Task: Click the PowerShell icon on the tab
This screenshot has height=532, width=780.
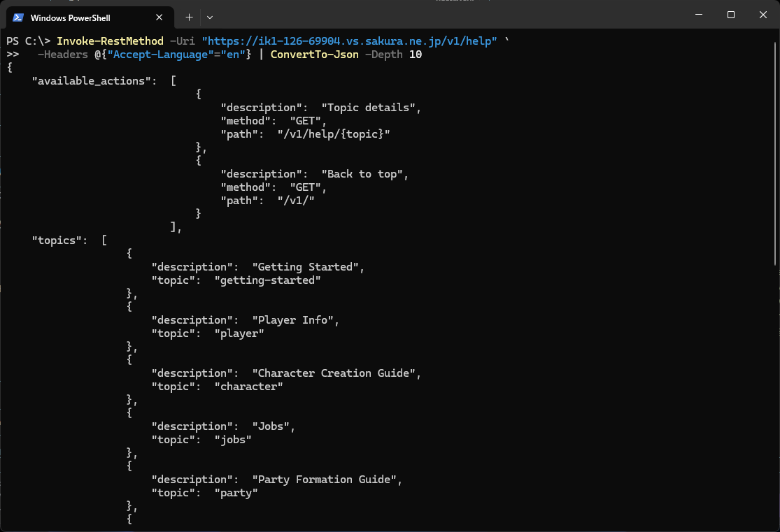Action: click(18, 17)
